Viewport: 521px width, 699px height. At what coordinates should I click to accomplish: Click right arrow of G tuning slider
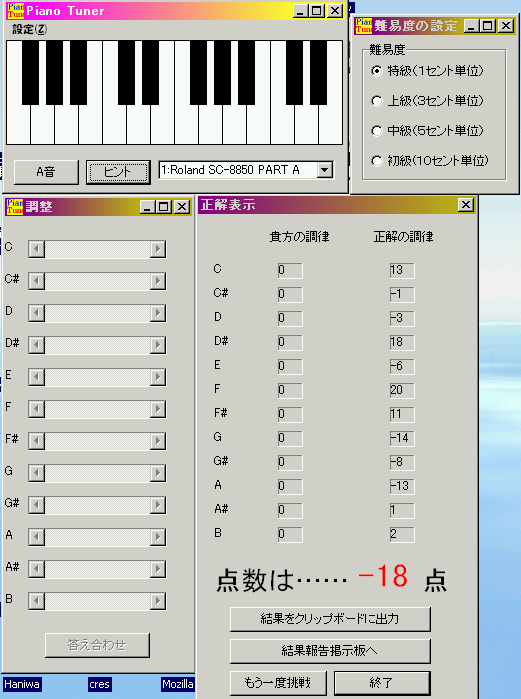158,473
